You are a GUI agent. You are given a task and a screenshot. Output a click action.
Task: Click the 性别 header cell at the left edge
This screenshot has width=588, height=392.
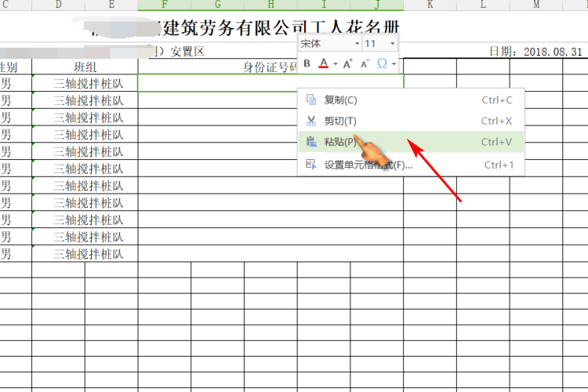16,67
